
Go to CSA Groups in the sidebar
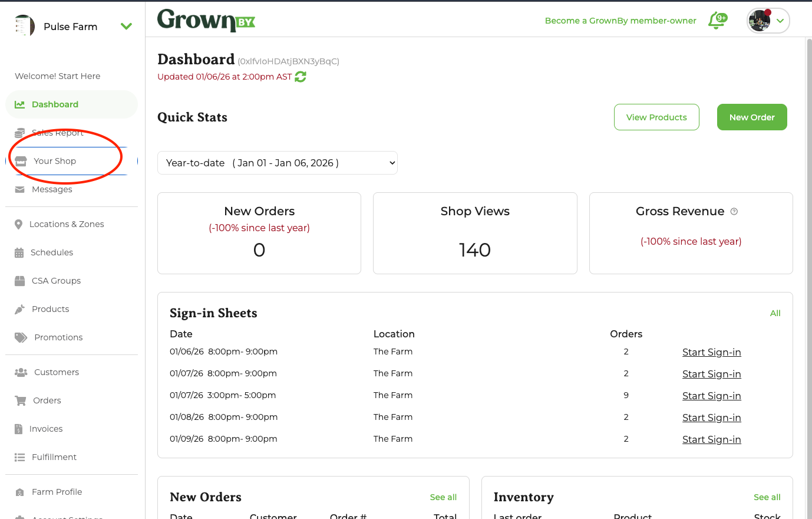pyautogui.click(x=56, y=281)
